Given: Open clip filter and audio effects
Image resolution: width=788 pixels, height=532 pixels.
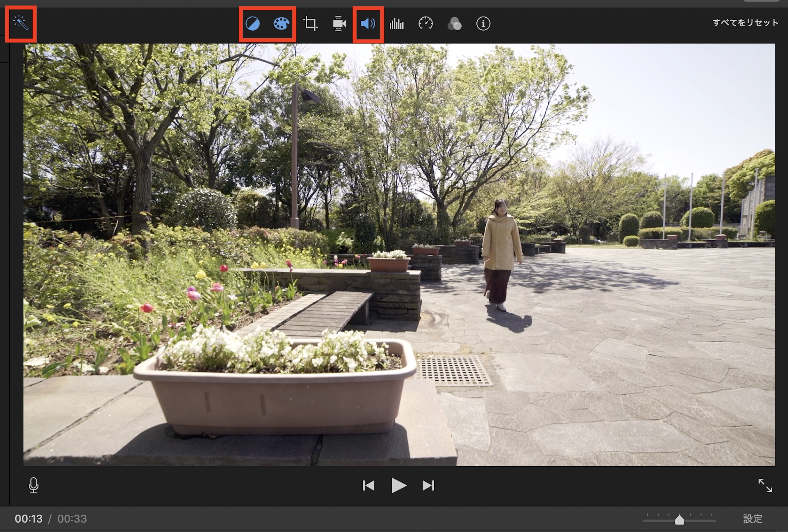Looking at the screenshot, I should 454,24.
